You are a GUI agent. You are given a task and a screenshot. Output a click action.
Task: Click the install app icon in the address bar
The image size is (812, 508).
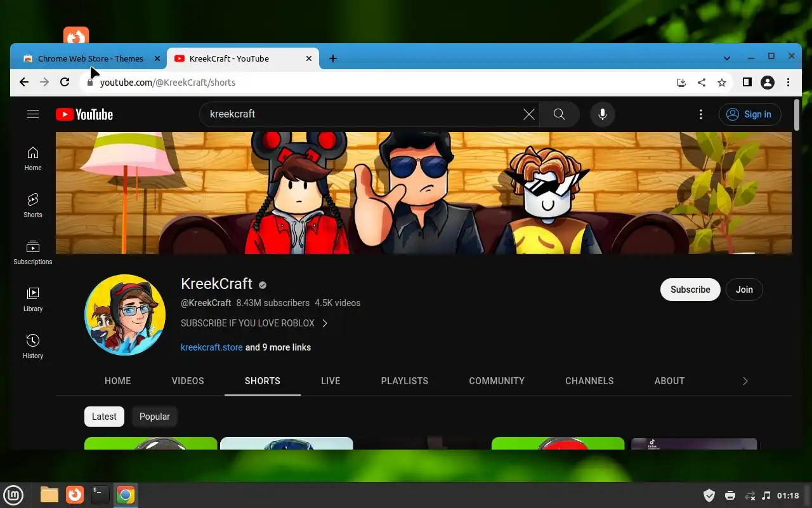click(681, 82)
